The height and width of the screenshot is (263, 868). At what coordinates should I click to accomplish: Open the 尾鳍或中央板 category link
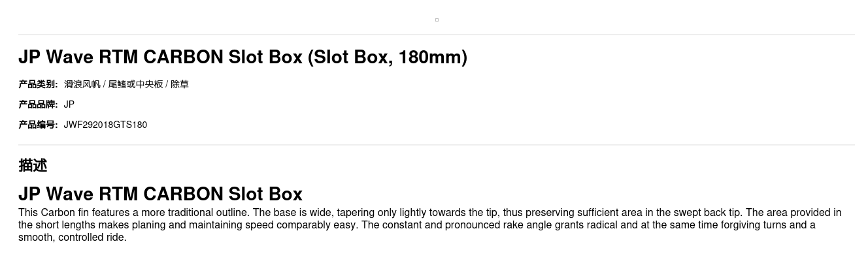tap(135, 84)
